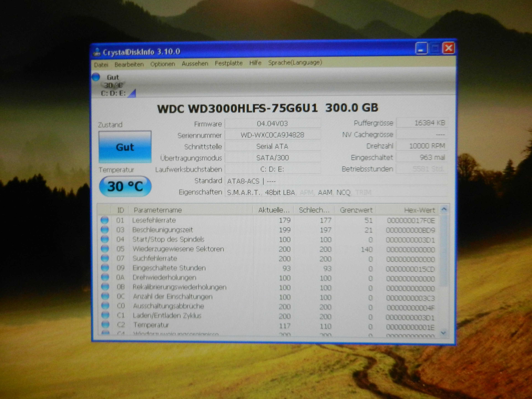
Task: Open the Sprache(Language) menu
Action: click(x=295, y=62)
